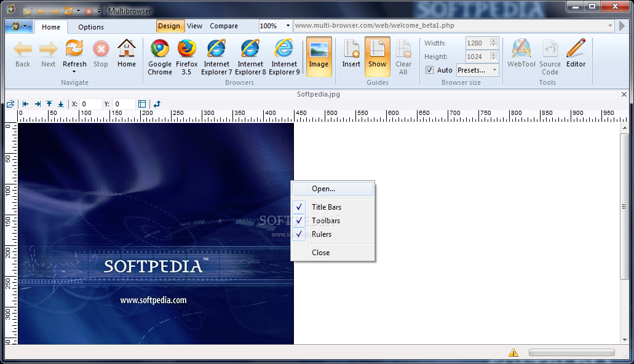Click the quick access refresh icon

pos(68,11)
